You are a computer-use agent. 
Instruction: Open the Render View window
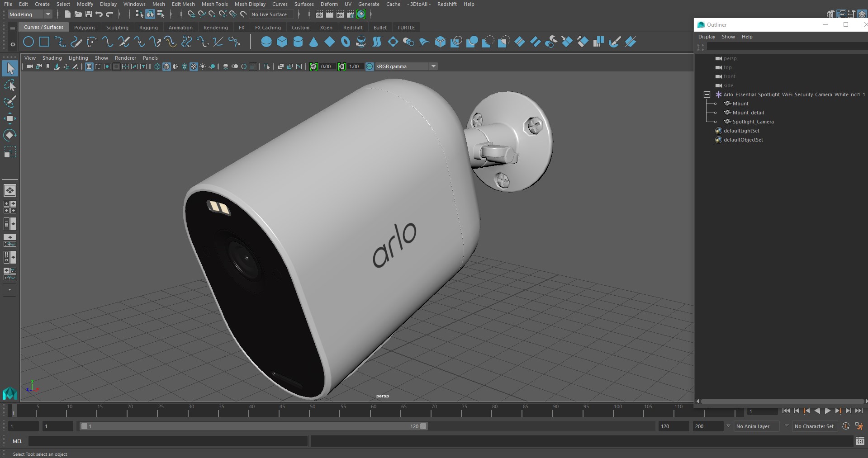319,14
